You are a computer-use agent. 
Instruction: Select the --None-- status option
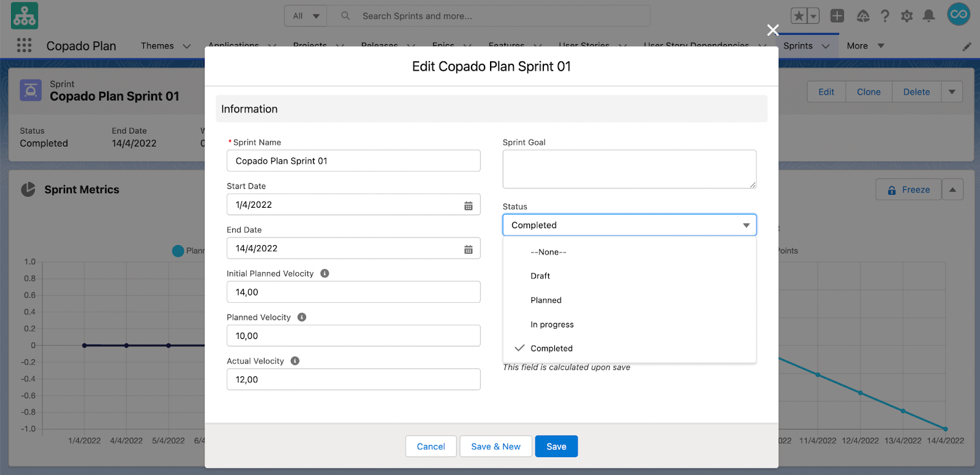click(x=630, y=252)
